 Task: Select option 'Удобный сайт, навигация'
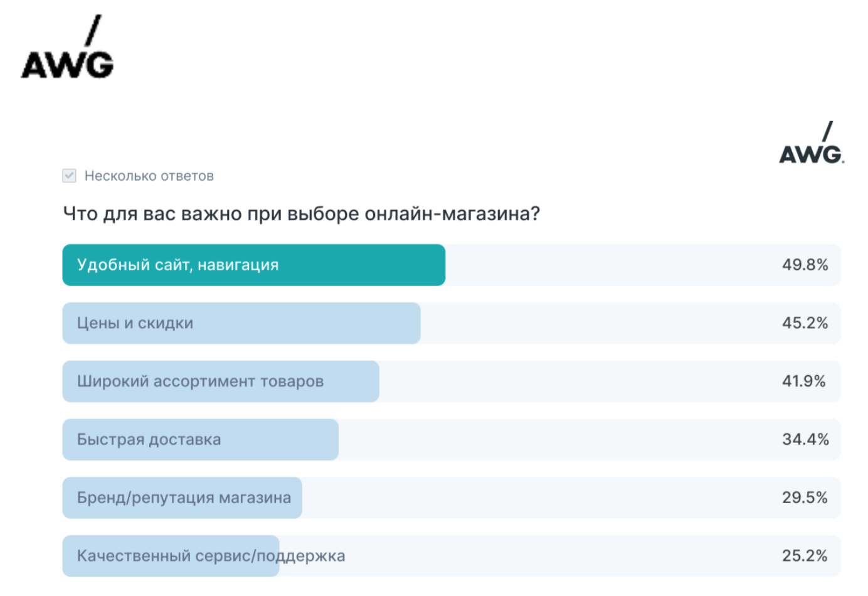177,265
